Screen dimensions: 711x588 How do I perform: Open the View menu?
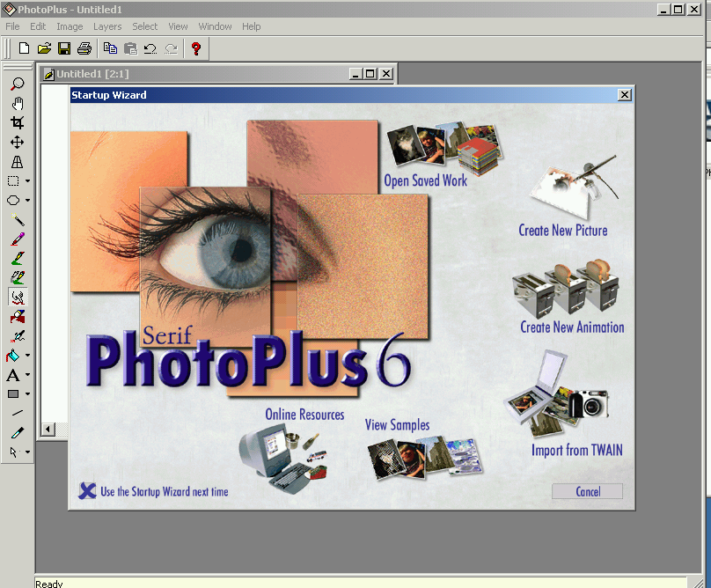178,26
